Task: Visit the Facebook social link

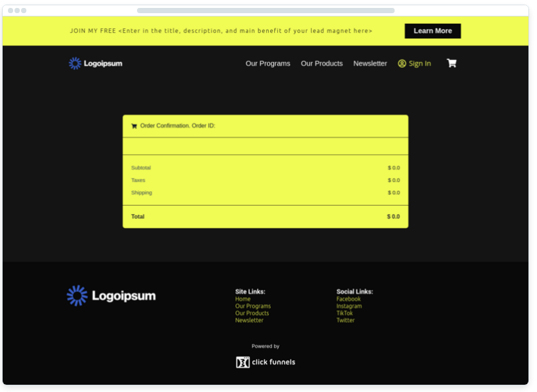Action: [349, 299]
